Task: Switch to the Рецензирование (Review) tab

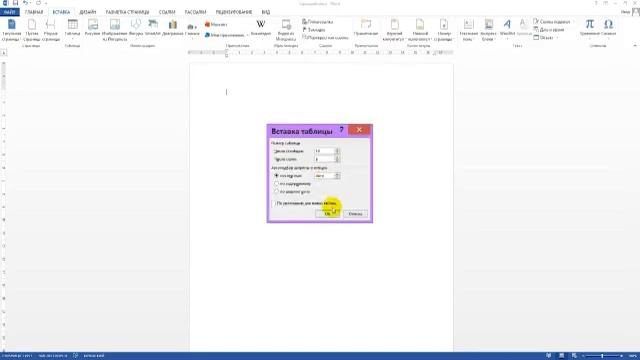Action: pyautogui.click(x=234, y=12)
